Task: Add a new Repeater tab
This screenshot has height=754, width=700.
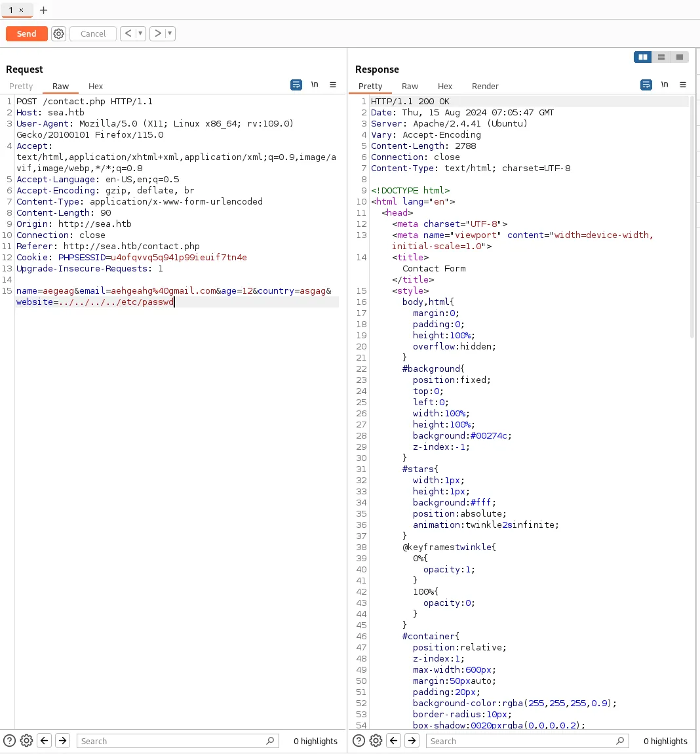Action: 43,10
